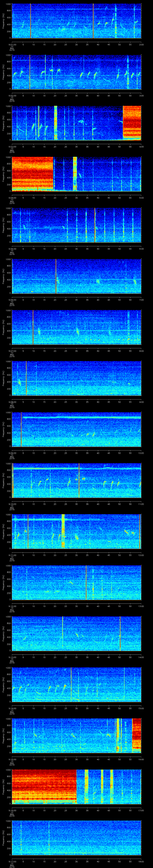153x868 pixels.
Task: Click the 9:09:00 start time label
Action: pos(12,453)
